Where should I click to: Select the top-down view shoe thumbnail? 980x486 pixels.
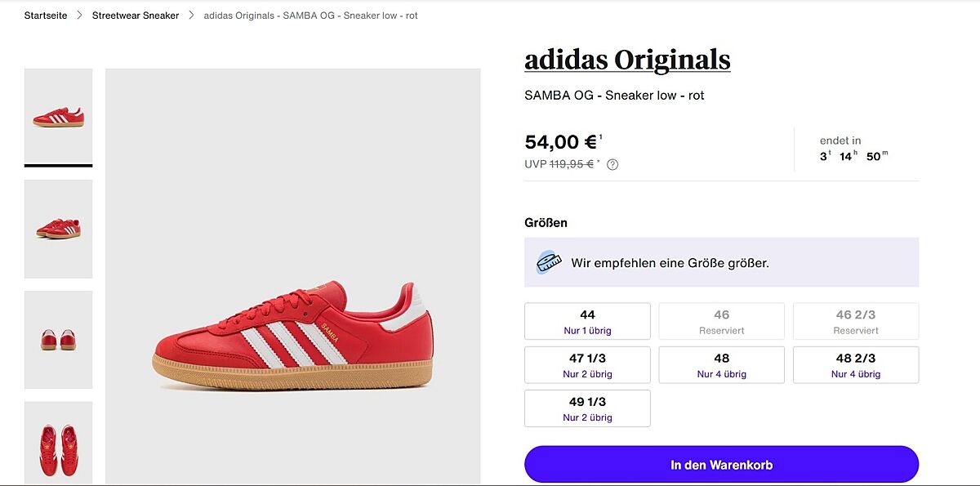click(x=58, y=444)
